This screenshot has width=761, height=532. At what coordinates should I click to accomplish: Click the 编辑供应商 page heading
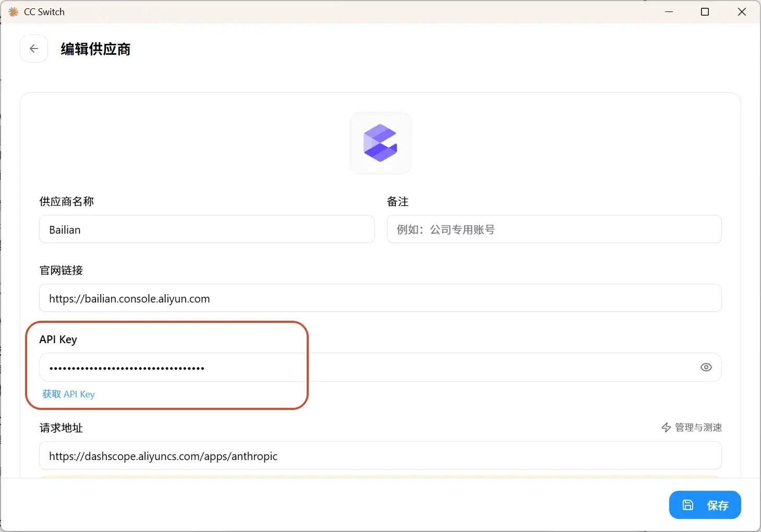tap(95, 49)
